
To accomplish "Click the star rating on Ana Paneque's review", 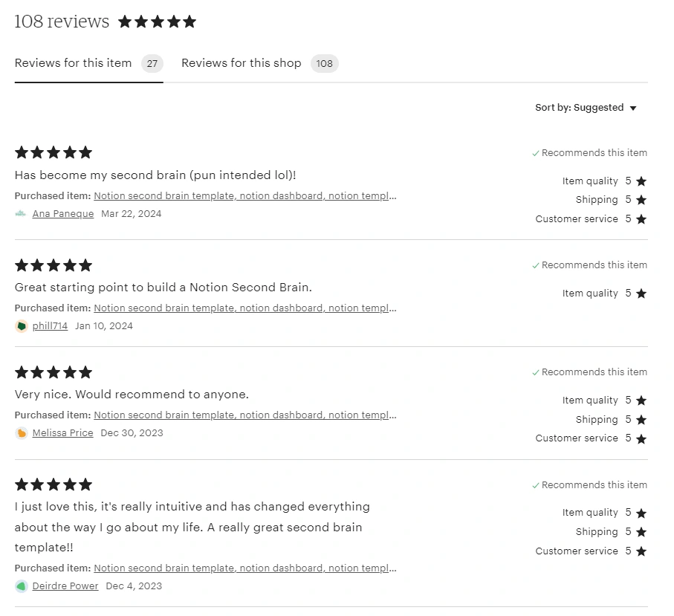I will [x=54, y=153].
